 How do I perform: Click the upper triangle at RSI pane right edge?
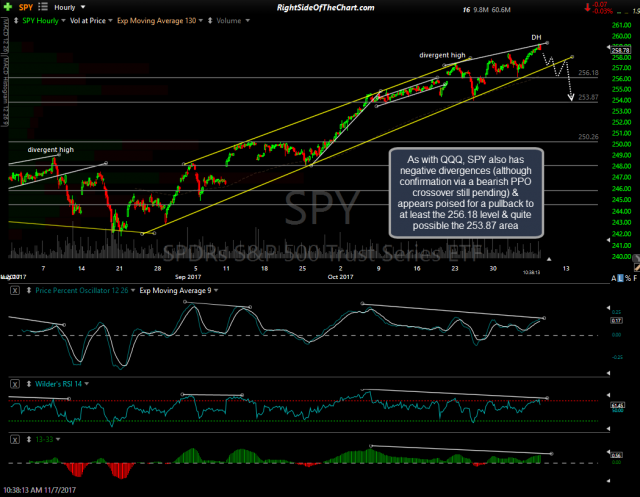point(609,395)
